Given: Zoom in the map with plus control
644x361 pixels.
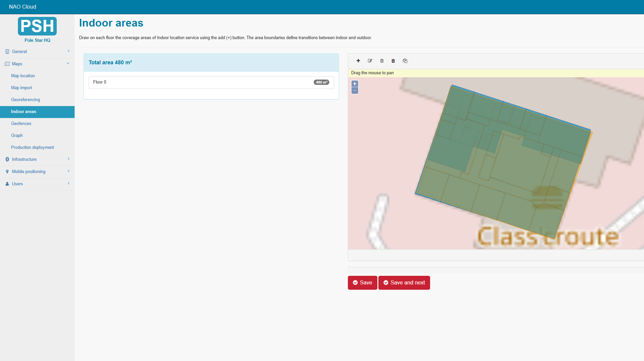Looking at the screenshot, I should coord(355,84).
